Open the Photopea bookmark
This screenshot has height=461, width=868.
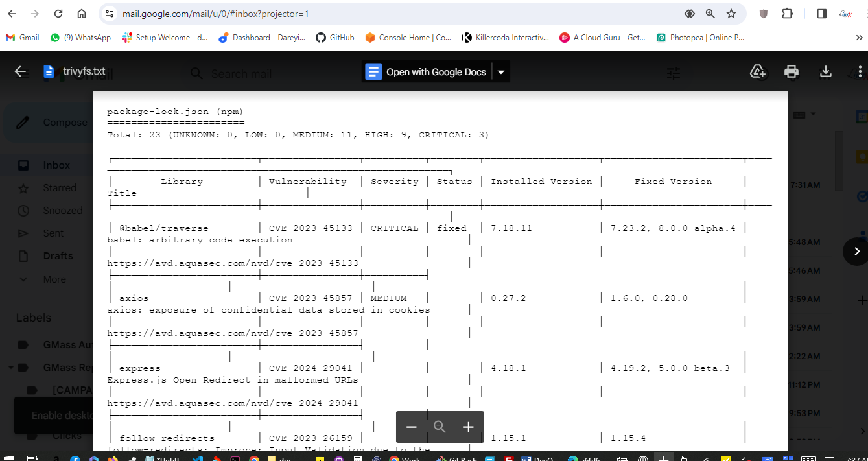click(700, 38)
